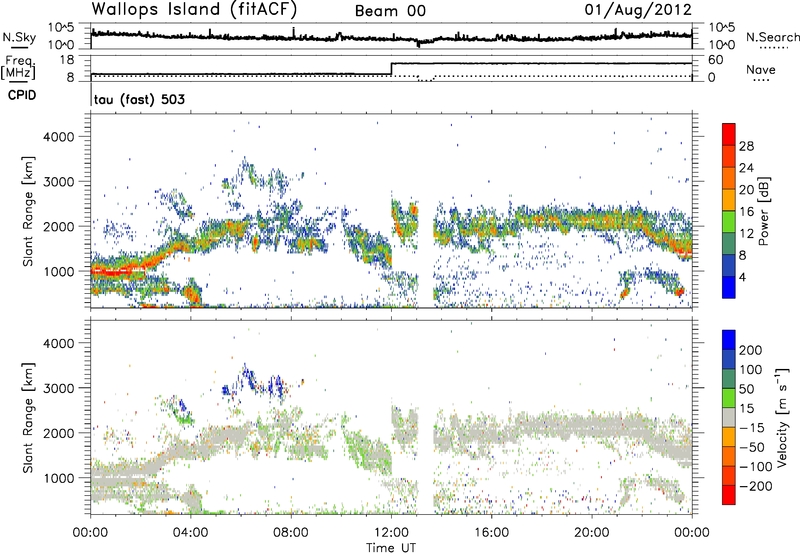Click the '-15' value on the velocity scale
800x554 pixels.
pos(752,428)
